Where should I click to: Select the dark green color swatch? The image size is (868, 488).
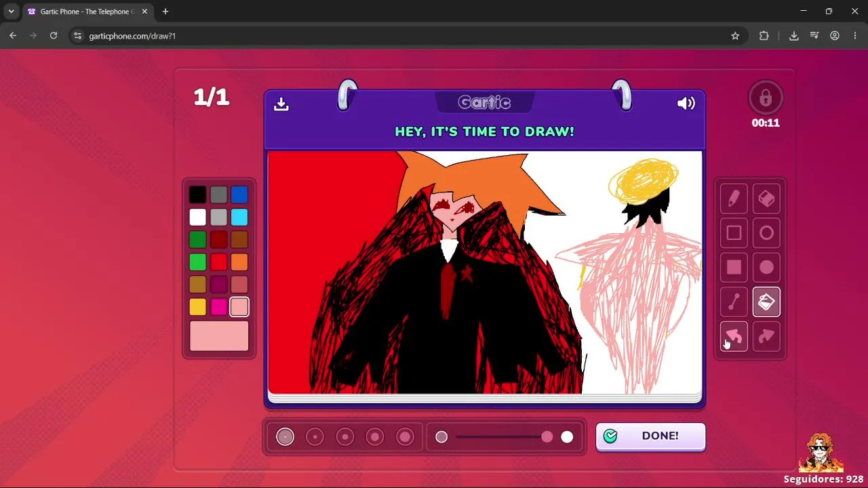tap(197, 240)
